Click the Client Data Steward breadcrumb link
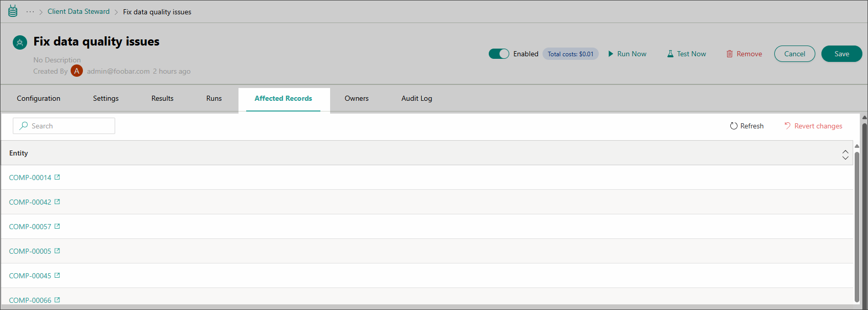 (x=78, y=12)
